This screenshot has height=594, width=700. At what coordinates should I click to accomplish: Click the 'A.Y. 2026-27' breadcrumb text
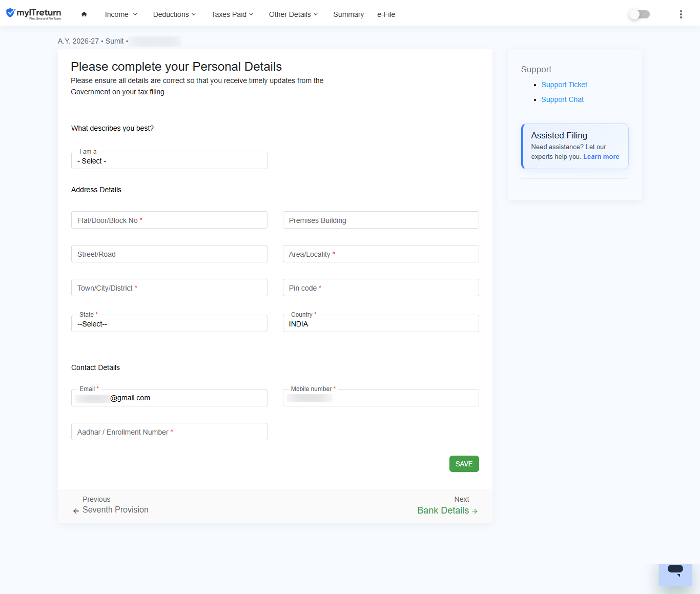(78, 41)
